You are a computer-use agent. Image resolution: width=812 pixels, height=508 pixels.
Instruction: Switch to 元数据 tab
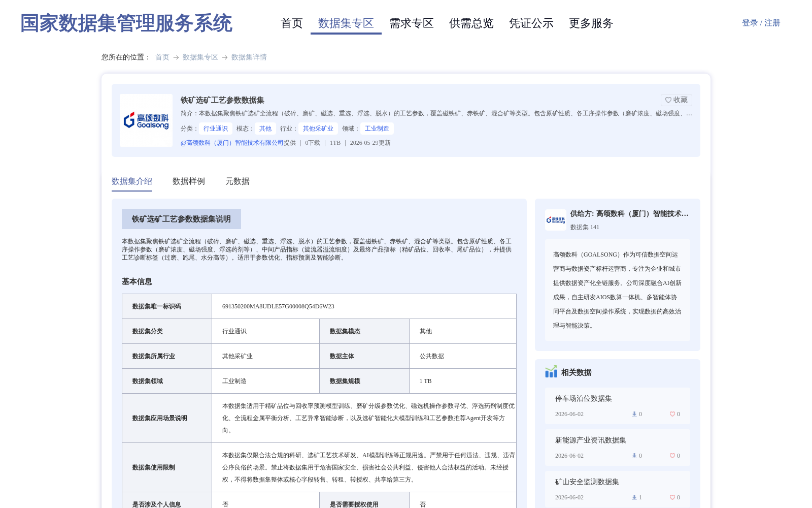point(238,181)
